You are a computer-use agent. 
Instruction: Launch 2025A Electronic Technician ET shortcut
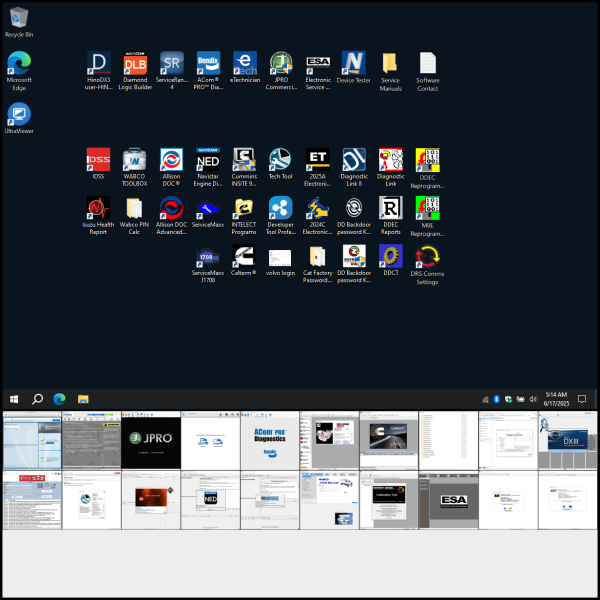click(x=318, y=167)
